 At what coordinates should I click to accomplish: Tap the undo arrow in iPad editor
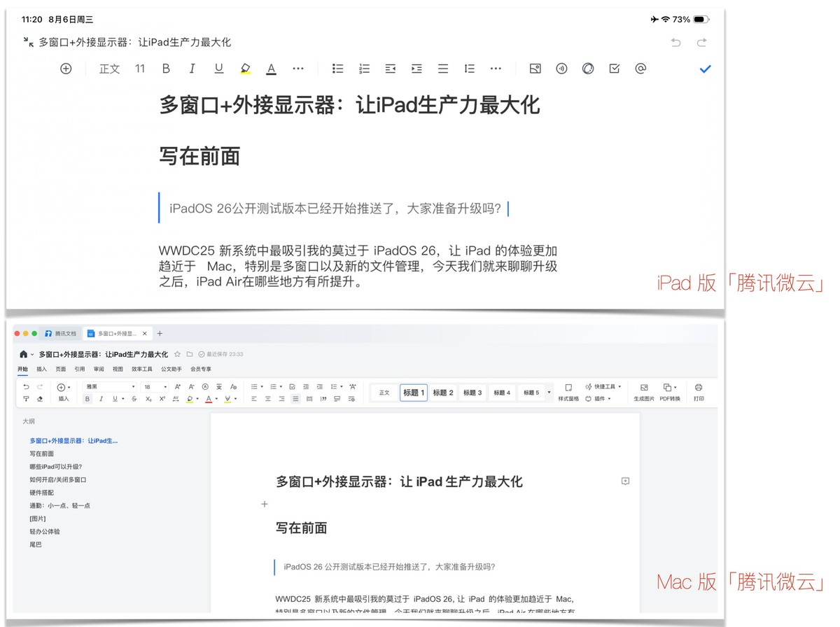coord(675,43)
